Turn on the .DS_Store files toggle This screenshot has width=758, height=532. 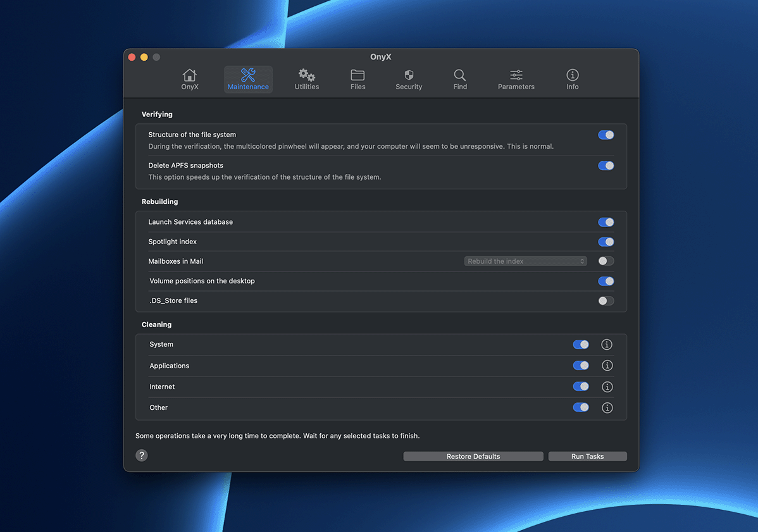606,301
